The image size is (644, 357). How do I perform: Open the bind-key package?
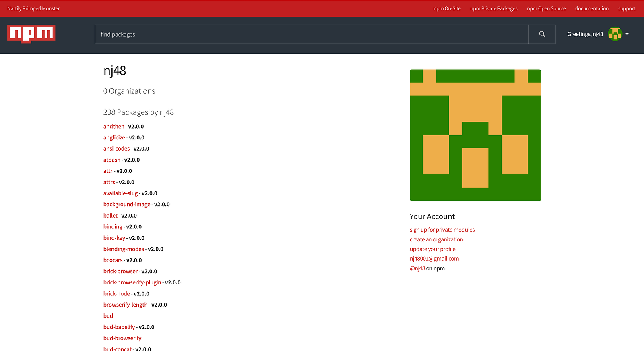tap(114, 238)
